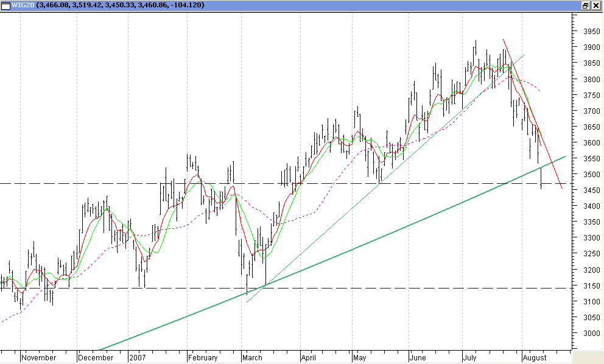The height and width of the screenshot is (364, 604).
Task: Select August on the date axis
Action: click(x=535, y=357)
